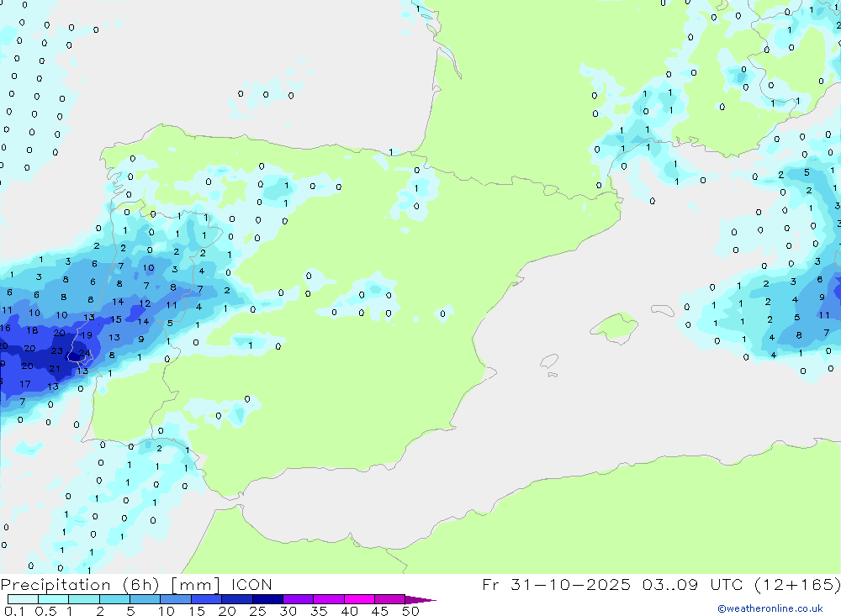The width and height of the screenshot is (841, 616).
Task: Pick the 40–45 mm magenta legend box
Action: click(359, 599)
